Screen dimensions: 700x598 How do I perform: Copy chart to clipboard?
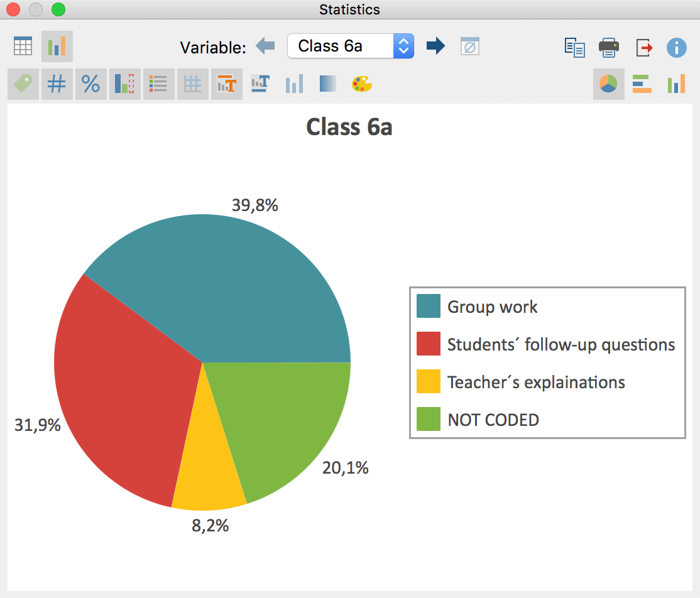pyautogui.click(x=574, y=47)
